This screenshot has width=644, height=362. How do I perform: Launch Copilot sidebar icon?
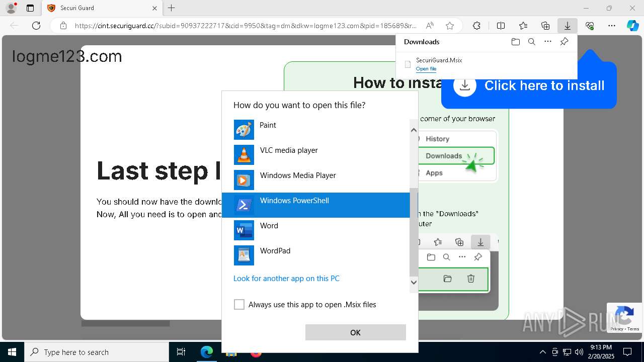point(632,26)
